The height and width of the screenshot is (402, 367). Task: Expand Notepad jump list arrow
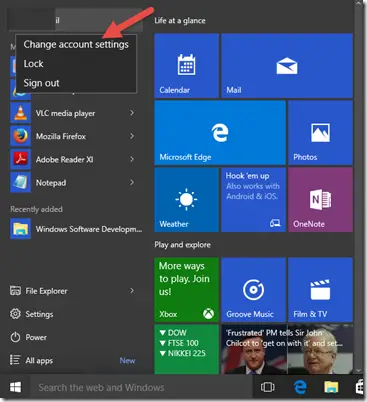tap(132, 182)
